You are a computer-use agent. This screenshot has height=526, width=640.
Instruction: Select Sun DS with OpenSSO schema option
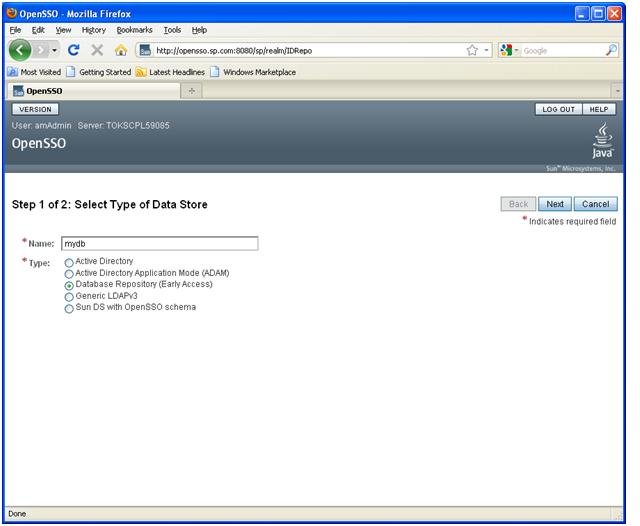[69, 308]
